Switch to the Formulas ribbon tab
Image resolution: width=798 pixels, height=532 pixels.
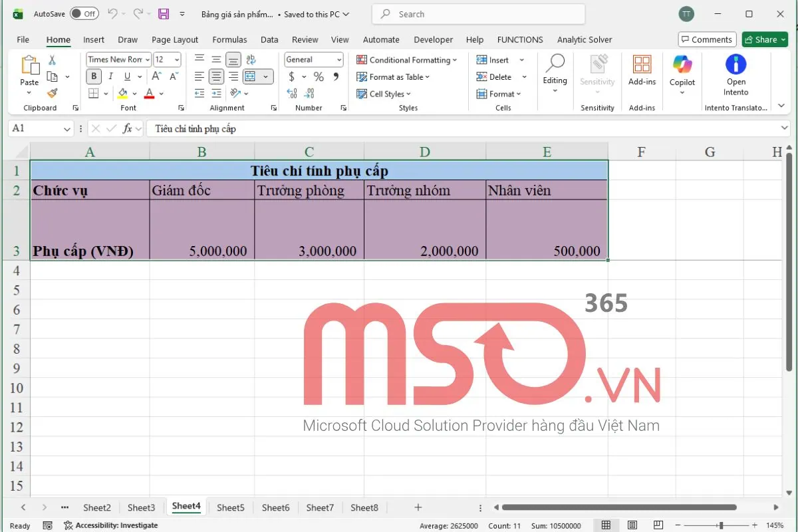point(229,39)
